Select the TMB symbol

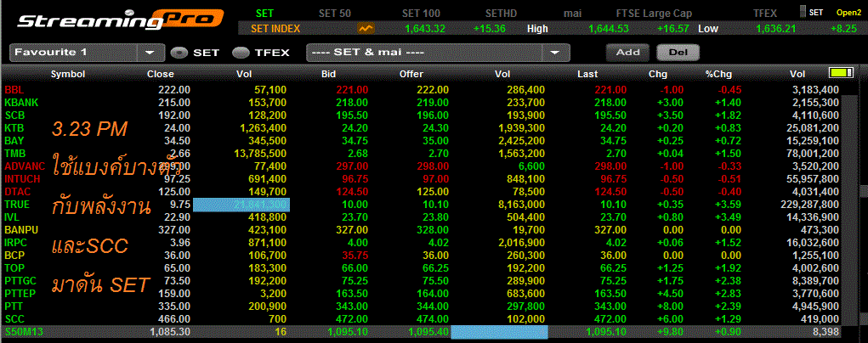pyautogui.click(x=15, y=153)
